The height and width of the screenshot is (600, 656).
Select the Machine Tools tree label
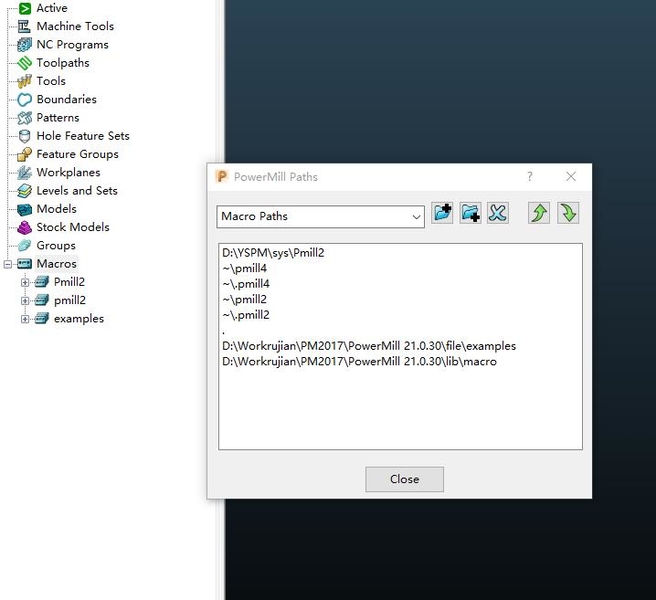[x=75, y=26]
